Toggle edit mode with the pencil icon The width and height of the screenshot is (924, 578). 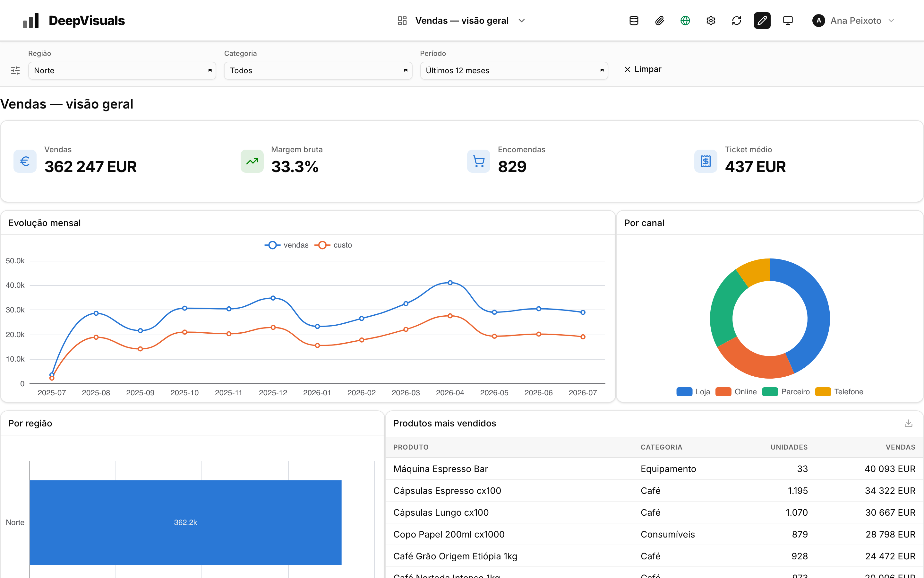(x=762, y=21)
